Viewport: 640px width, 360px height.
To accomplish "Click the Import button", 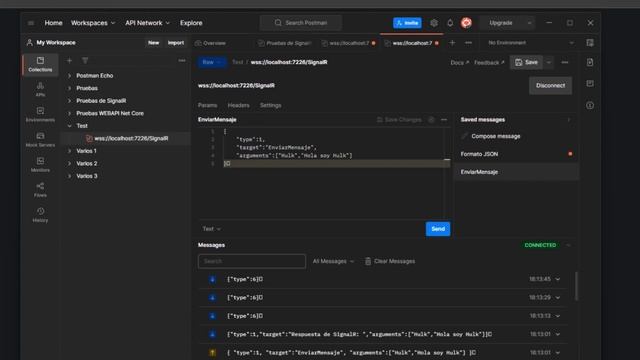I will pos(176,43).
